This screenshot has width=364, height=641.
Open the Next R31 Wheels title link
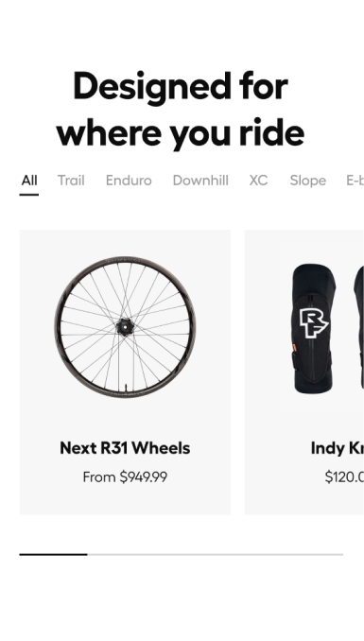click(x=125, y=448)
